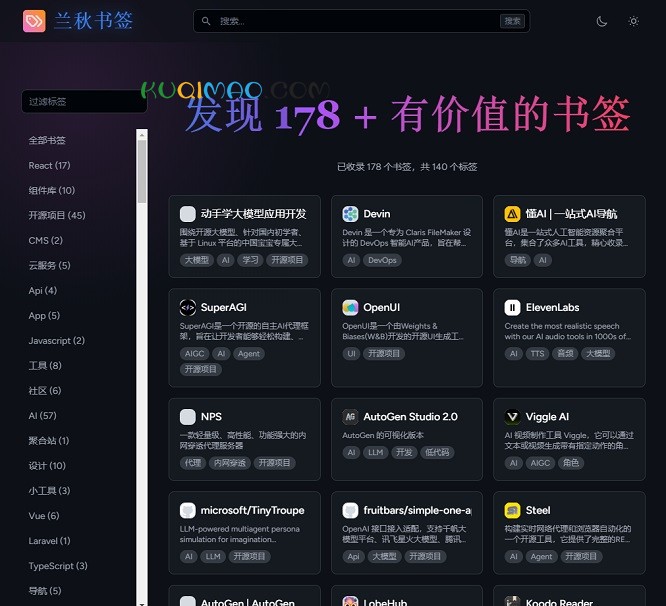
Task: Select 组件库 (10) tag in sidebar
Action: pos(51,190)
